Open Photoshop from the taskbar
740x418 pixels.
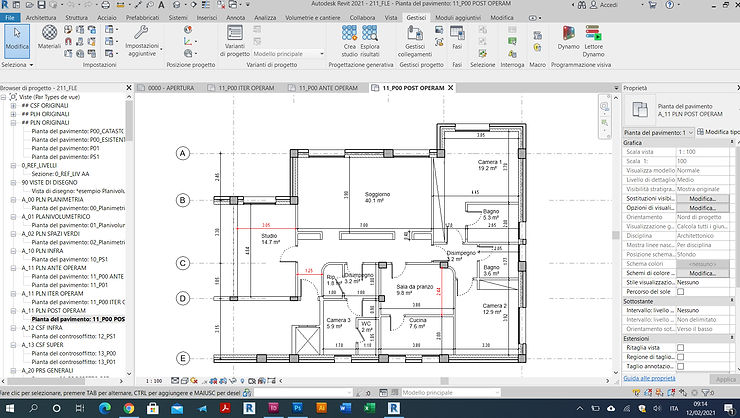tap(297, 408)
